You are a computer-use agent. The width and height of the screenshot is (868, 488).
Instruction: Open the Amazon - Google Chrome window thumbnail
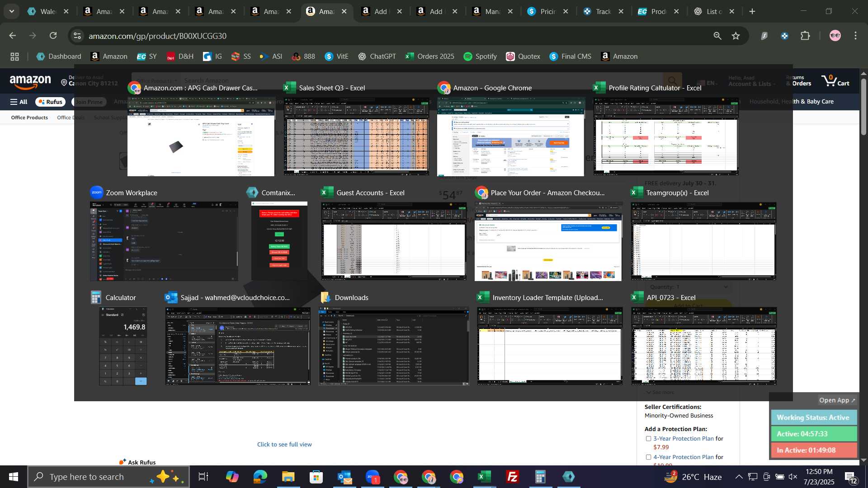coord(510,137)
